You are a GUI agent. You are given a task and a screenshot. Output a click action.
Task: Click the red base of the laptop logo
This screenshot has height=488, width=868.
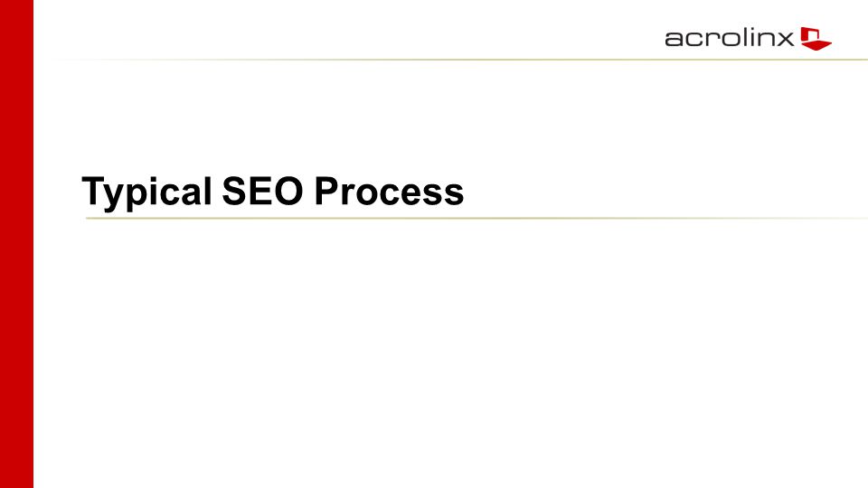817,45
